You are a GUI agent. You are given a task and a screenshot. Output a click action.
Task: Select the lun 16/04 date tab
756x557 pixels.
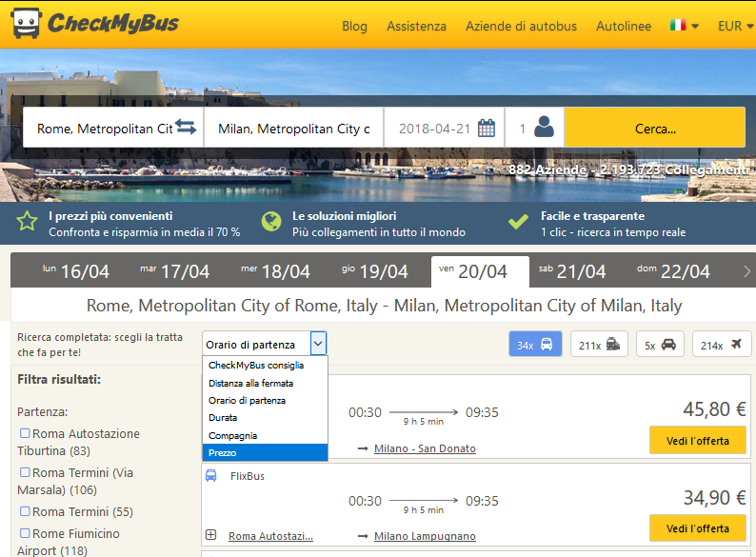(76, 271)
